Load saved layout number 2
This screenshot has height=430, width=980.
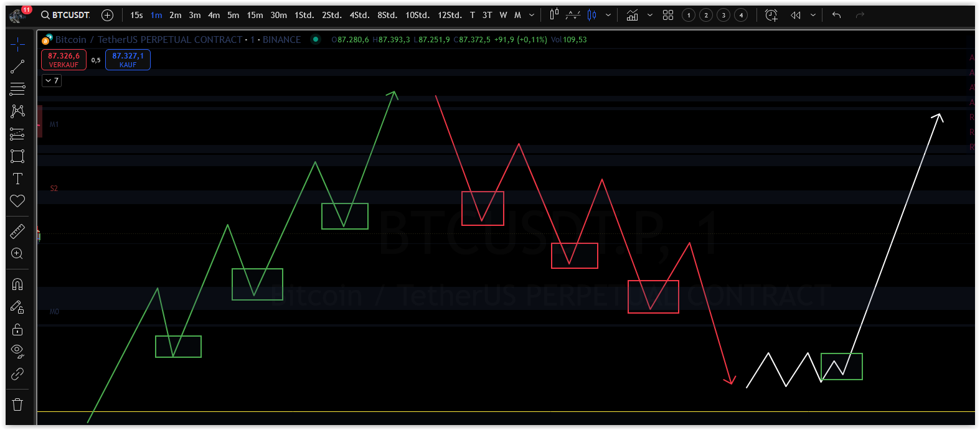tap(706, 15)
